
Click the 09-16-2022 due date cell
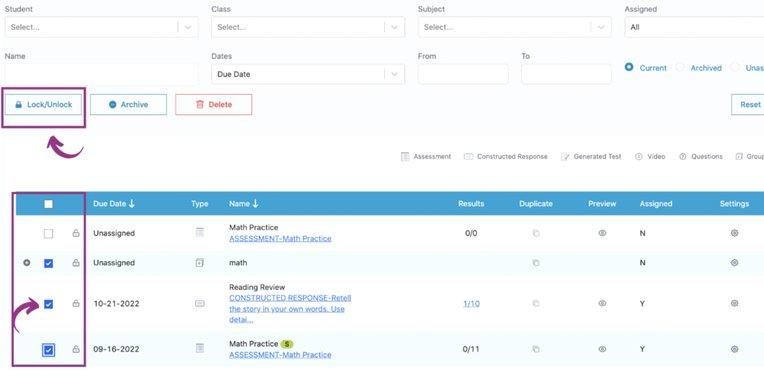click(116, 349)
